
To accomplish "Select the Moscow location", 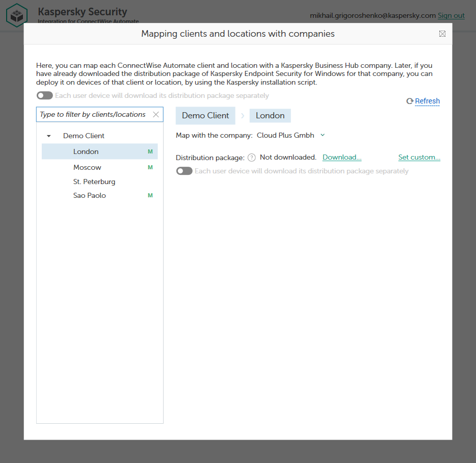I will (87, 167).
